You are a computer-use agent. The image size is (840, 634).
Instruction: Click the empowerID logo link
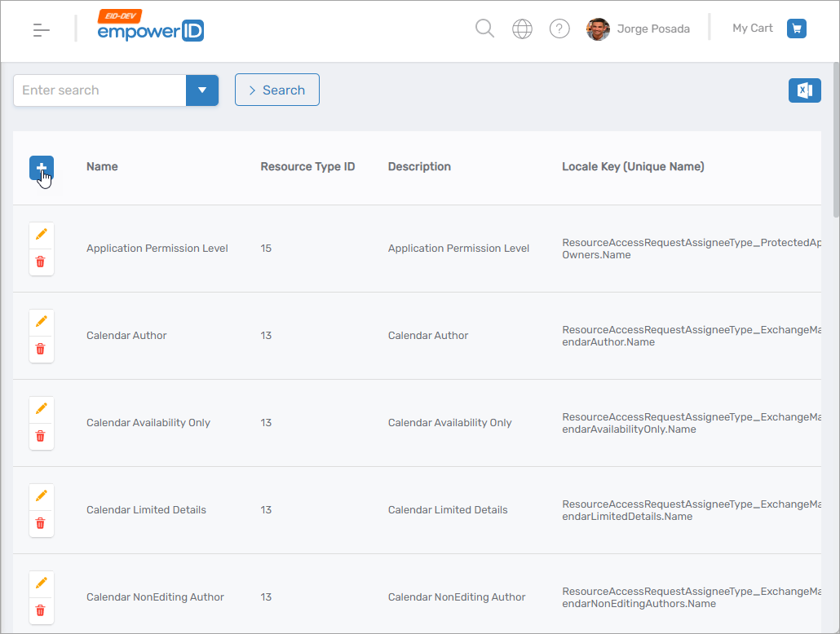coord(150,28)
